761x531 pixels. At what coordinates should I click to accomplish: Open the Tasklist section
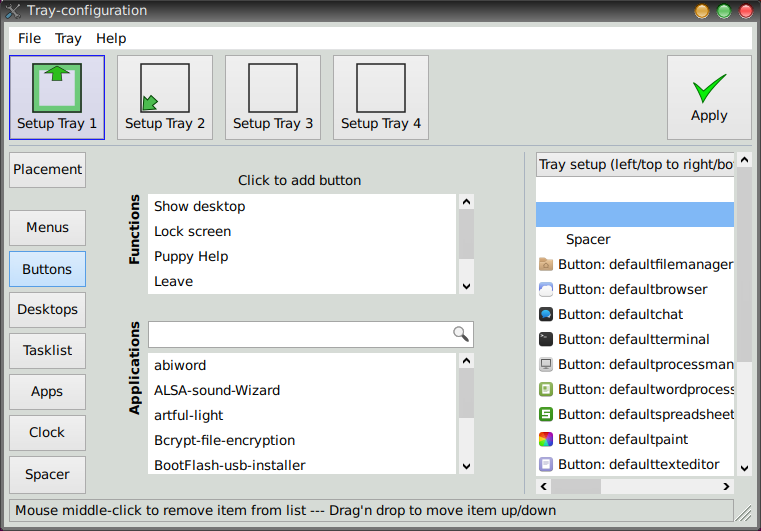(48, 350)
